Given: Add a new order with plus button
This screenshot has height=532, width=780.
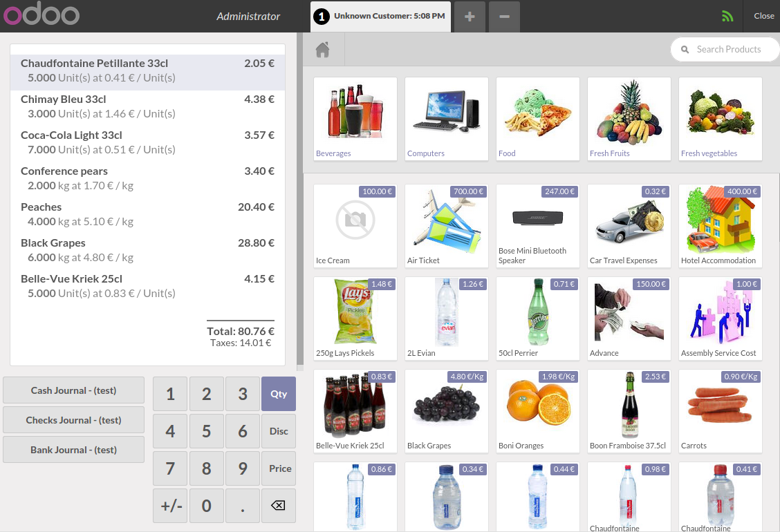Looking at the screenshot, I should click(470, 17).
